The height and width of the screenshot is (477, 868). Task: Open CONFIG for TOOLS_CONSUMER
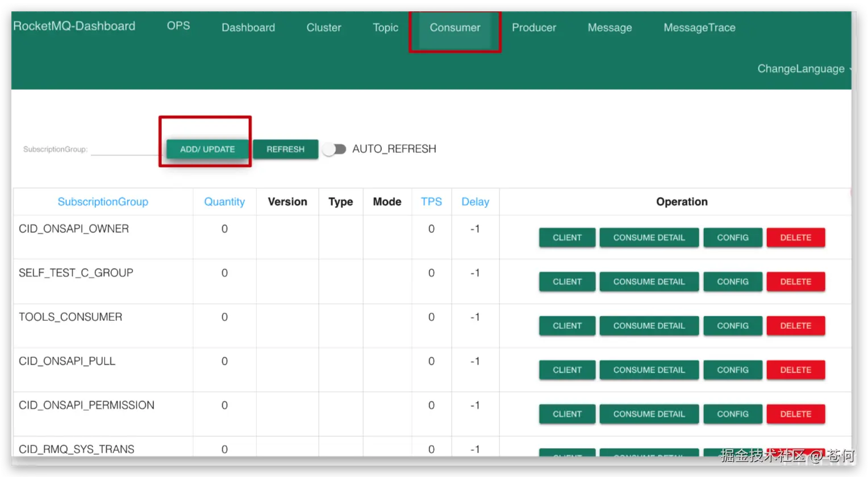(733, 326)
